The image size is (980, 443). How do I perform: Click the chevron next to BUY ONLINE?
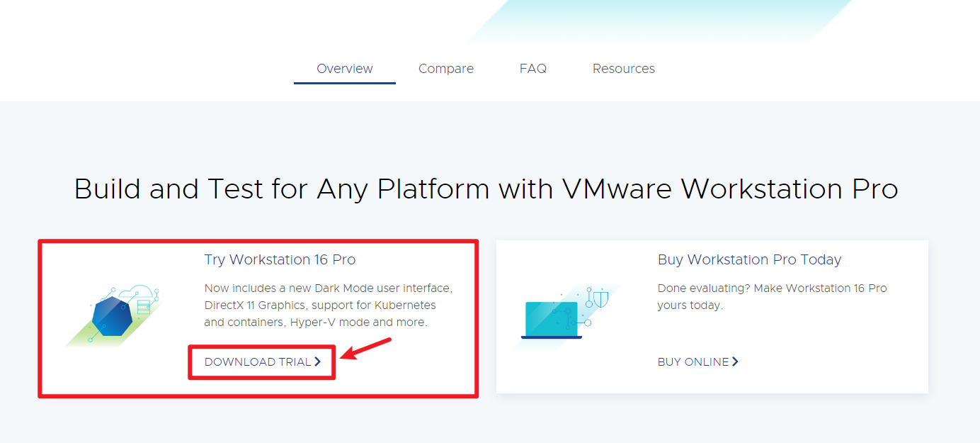coord(735,361)
